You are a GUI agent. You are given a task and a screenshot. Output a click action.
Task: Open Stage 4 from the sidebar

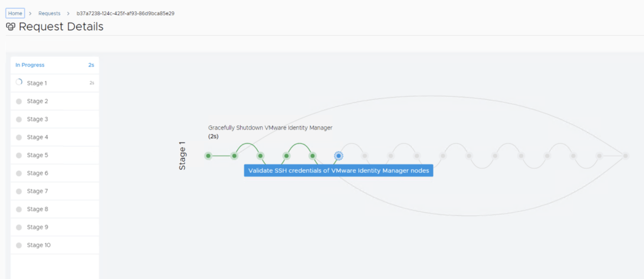point(37,137)
